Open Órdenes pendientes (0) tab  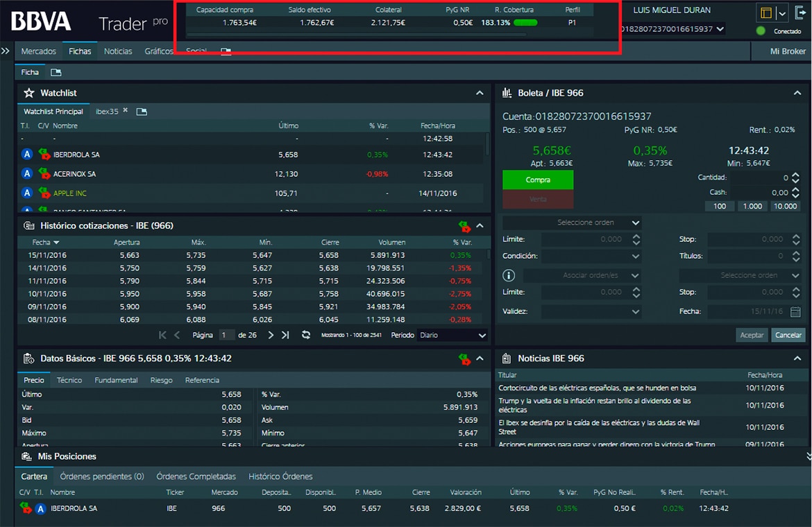102,476
